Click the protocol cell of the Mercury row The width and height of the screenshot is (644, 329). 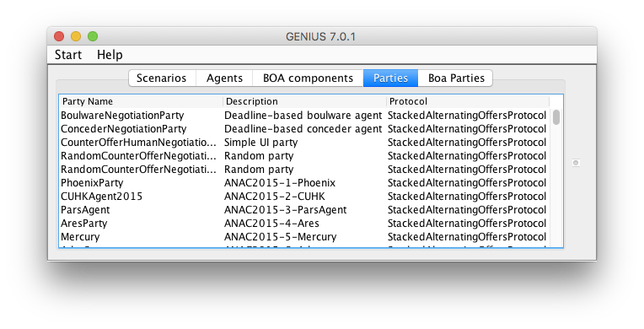467,237
